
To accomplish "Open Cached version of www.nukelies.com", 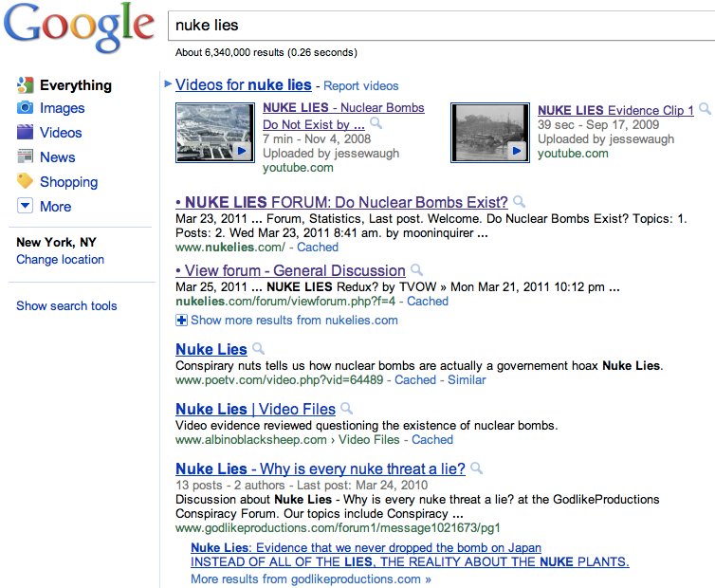I will (x=318, y=248).
